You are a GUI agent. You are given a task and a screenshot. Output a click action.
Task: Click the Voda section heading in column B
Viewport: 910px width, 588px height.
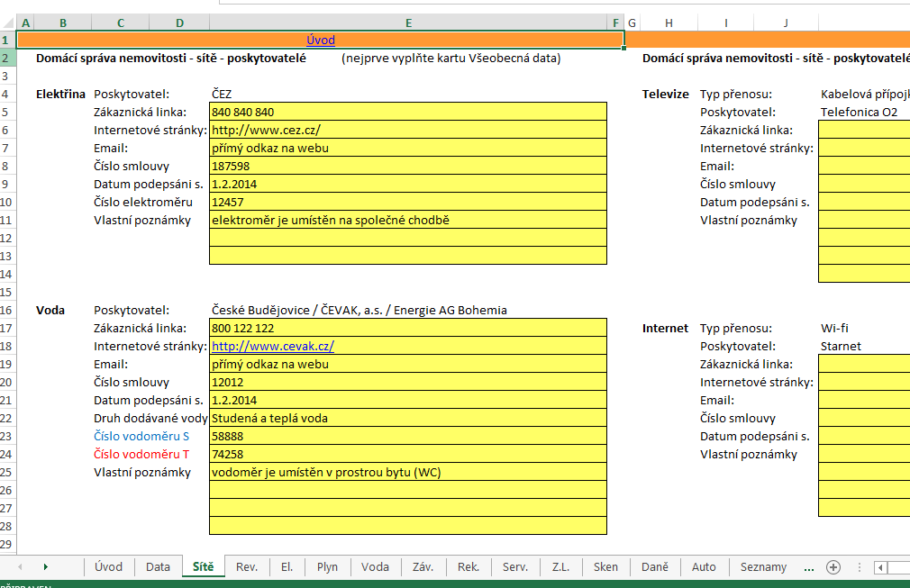click(50, 311)
